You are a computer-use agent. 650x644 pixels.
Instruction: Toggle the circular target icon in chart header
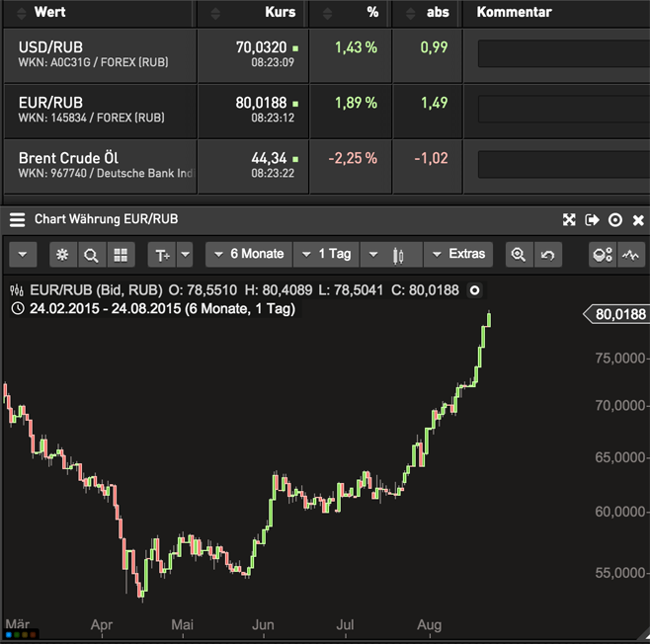click(615, 219)
